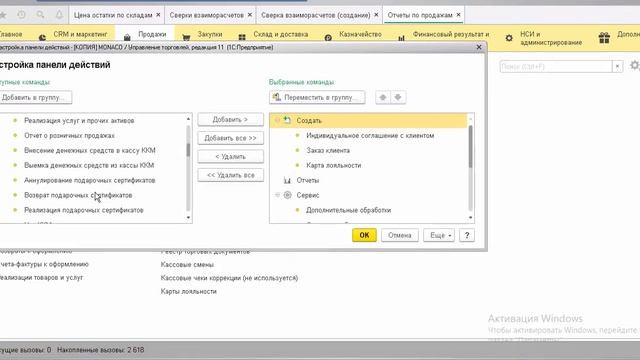
Task: Open the Закупки section
Action: [x=210, y=34]
